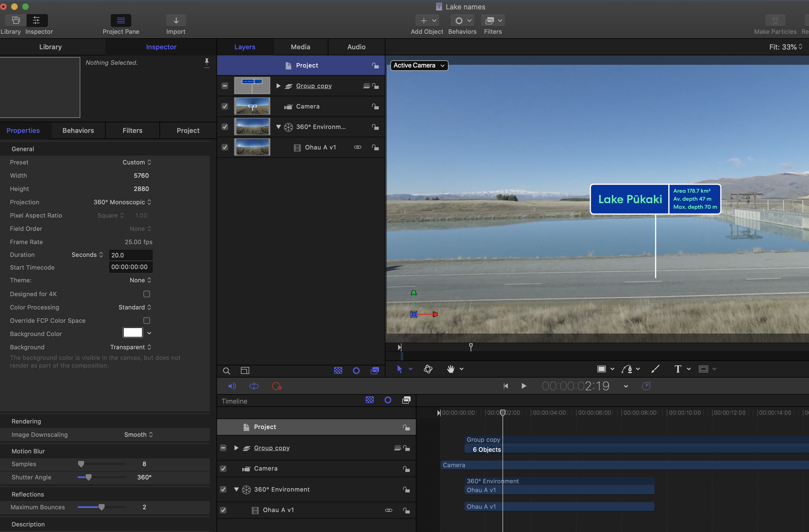Click the Background Color swatch
This screenshot has width=809, height=532.
(x=133, y=333)
